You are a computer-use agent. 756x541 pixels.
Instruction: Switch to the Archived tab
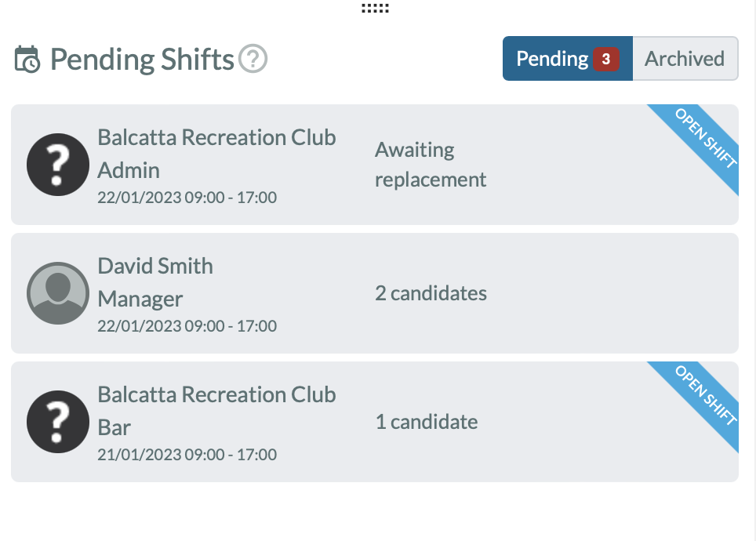[x=685, y=58]
